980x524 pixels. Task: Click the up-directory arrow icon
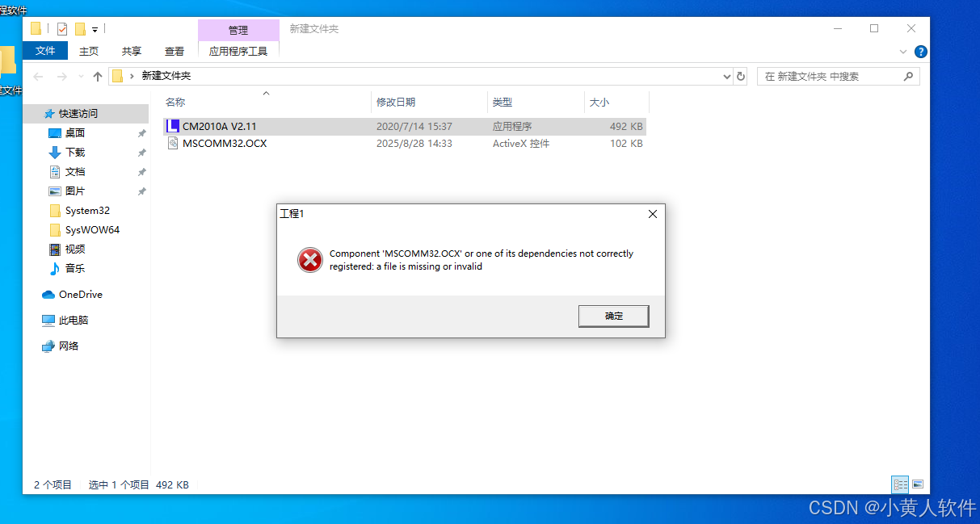(x=98, y=77)
